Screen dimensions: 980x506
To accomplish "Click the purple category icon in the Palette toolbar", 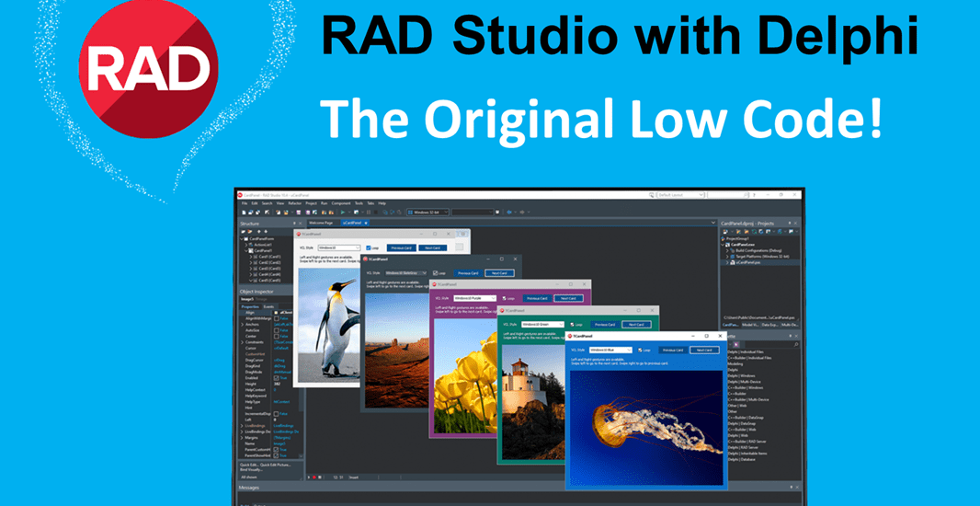I will pyautogui.click(x=736, y=345).
